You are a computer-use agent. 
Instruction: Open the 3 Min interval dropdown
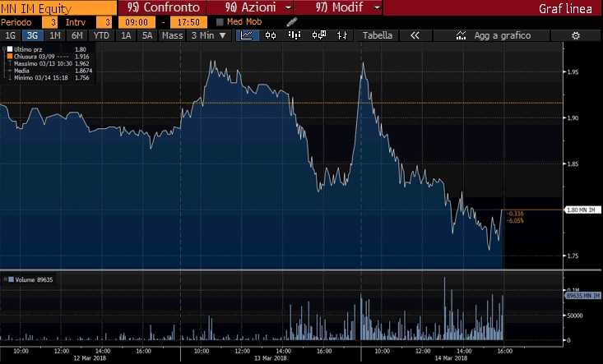click(209, 35)
